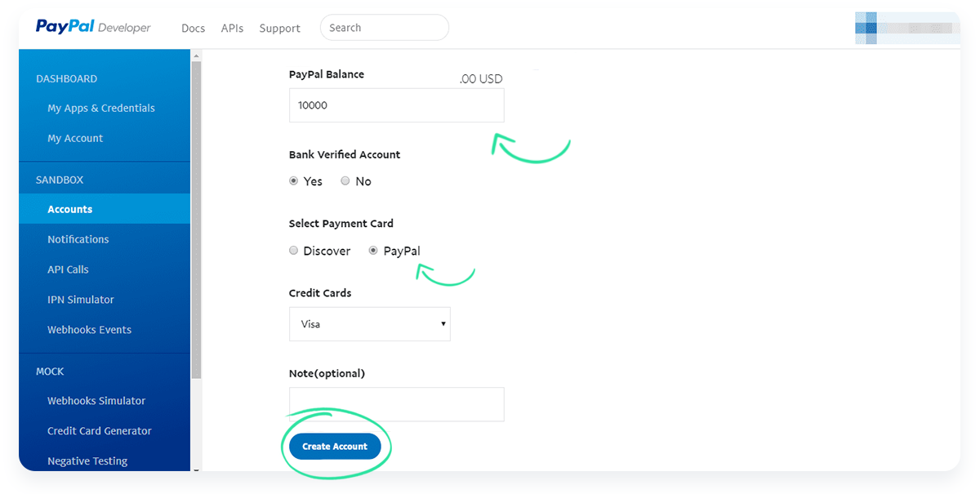Screen dimensions: 980x494
Task: Open the Docs menu
Action: (193, 28)
